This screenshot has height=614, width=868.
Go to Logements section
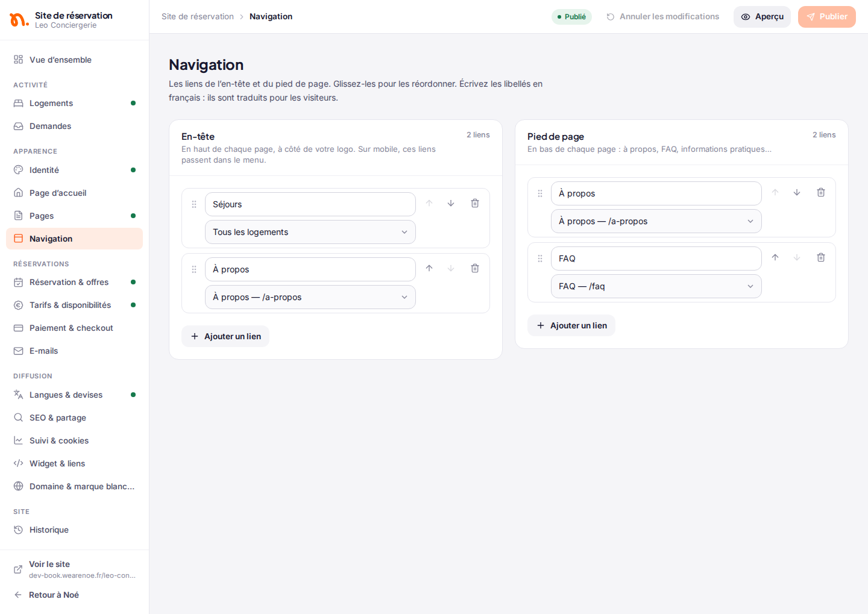pyautogui.click(x=74, y=103)
